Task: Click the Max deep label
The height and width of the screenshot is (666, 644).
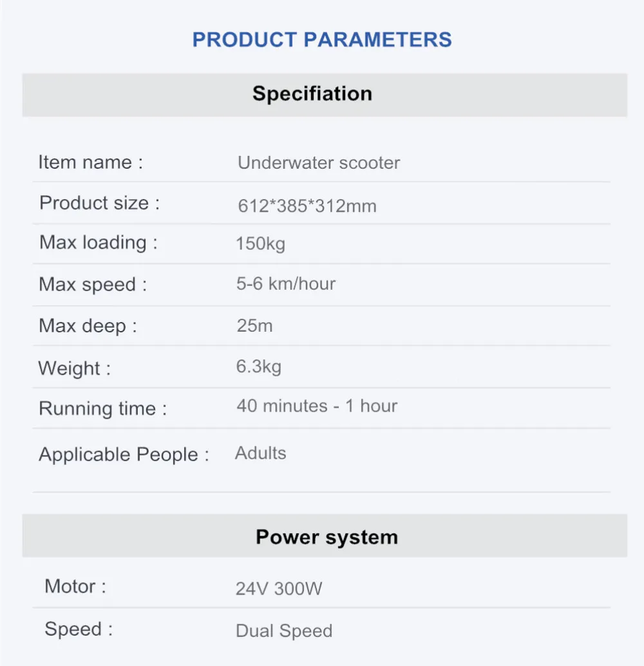Action: [x=88, y=326]
